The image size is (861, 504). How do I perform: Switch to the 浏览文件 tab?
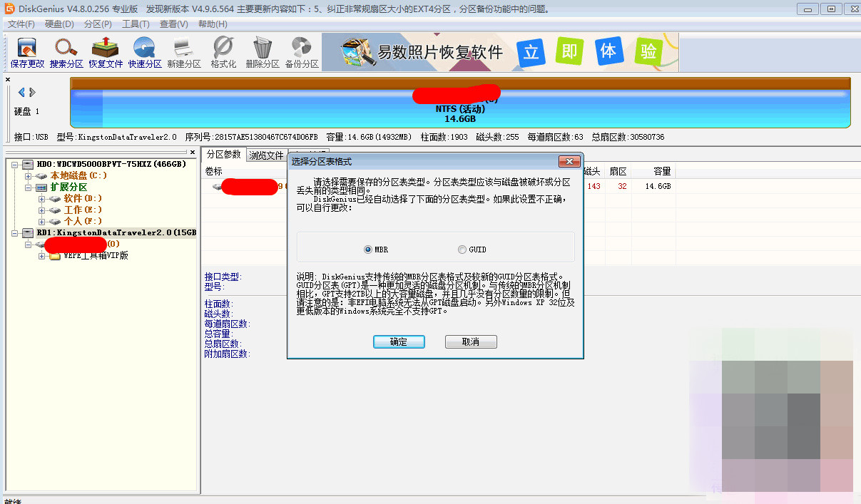coord(266,155)
